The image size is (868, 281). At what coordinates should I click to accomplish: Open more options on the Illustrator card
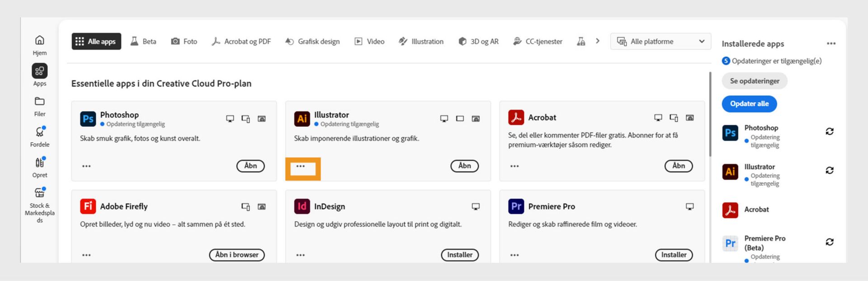click(x=301, y=166)
